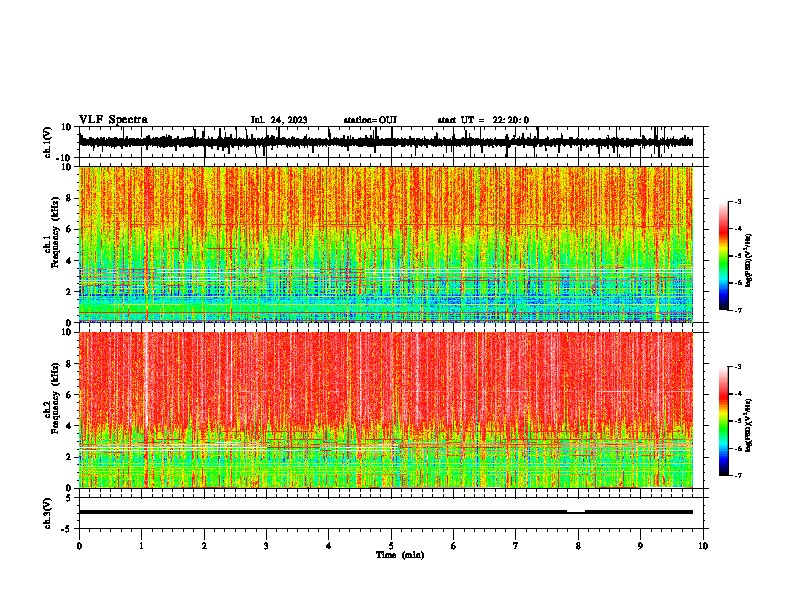
Task: Select the "start UT = 22:20: 0" text
Action: pyautogui.click(x=483, y=120)
